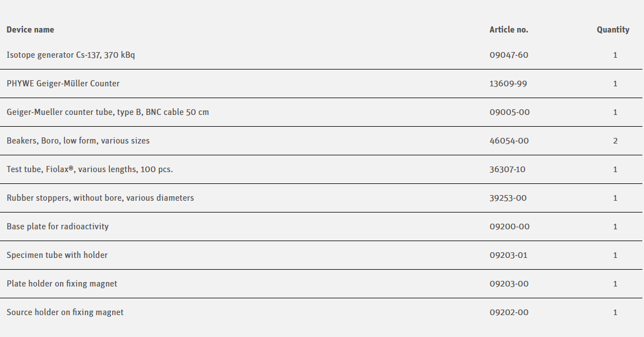Click article number 09047-60
The width and height of the screenshot is (644, 337).
(509, 55)
